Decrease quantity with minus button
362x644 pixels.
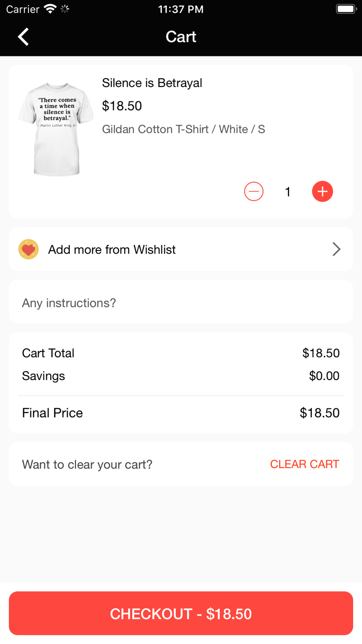pyautogui.click(x=253, y=192)
